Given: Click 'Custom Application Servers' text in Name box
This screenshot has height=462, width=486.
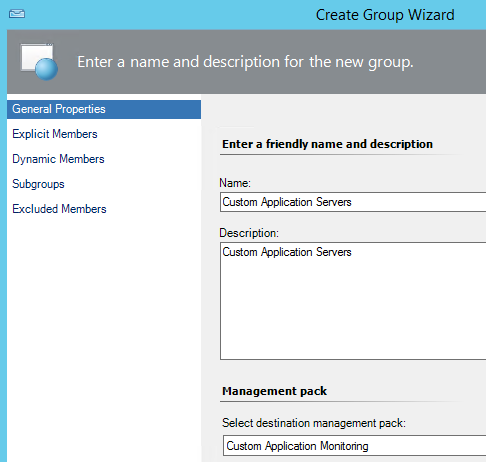Looking at the screenshot, I should (x=287, y=202).
